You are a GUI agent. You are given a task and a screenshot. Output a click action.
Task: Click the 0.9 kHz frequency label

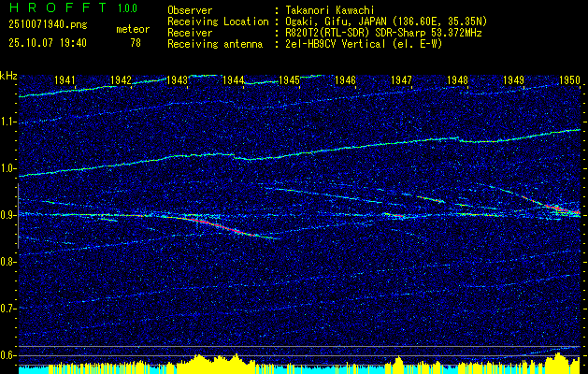tap(8, 215)
